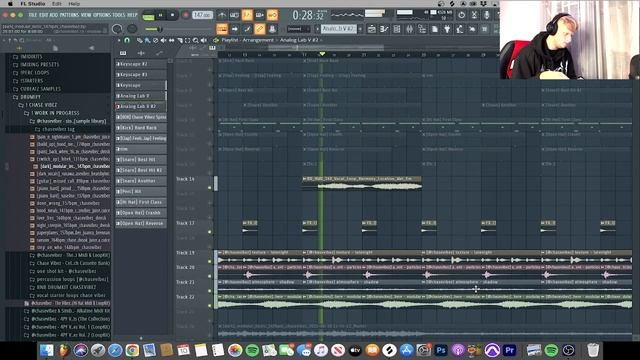
Task: Select the [Snare] Another pattern
Action: tap(141, 181)
